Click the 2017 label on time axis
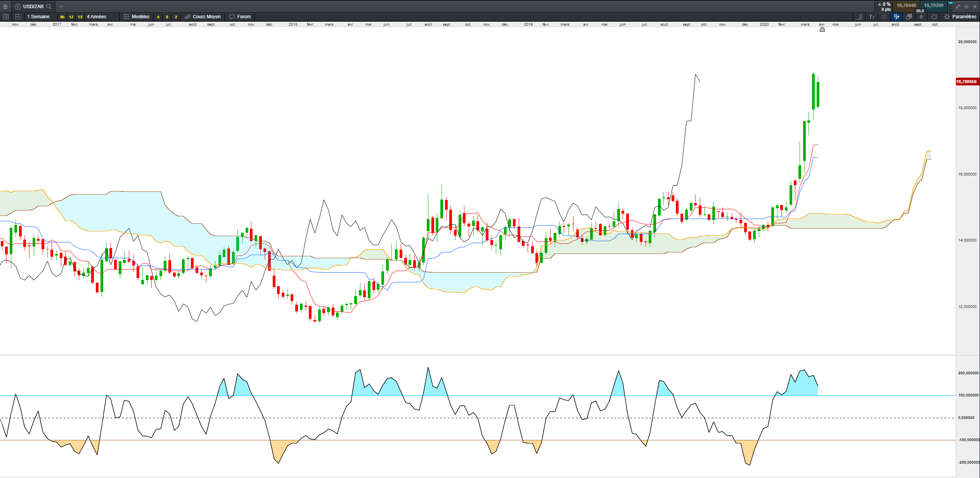This screenshot has width=980, height=478. [x=57, y=24]
